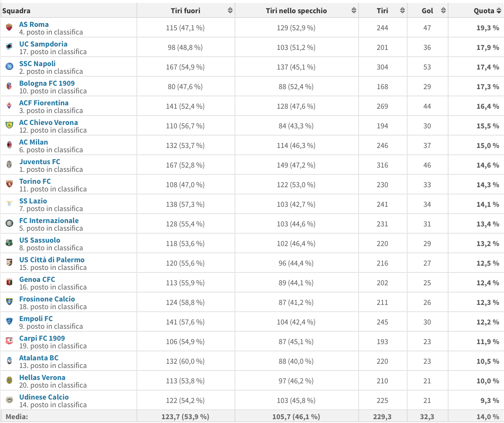Screen dimensions: 504x423
Task: Click the Juventus FC club crest icon
Action: click(x=9, y=165)
